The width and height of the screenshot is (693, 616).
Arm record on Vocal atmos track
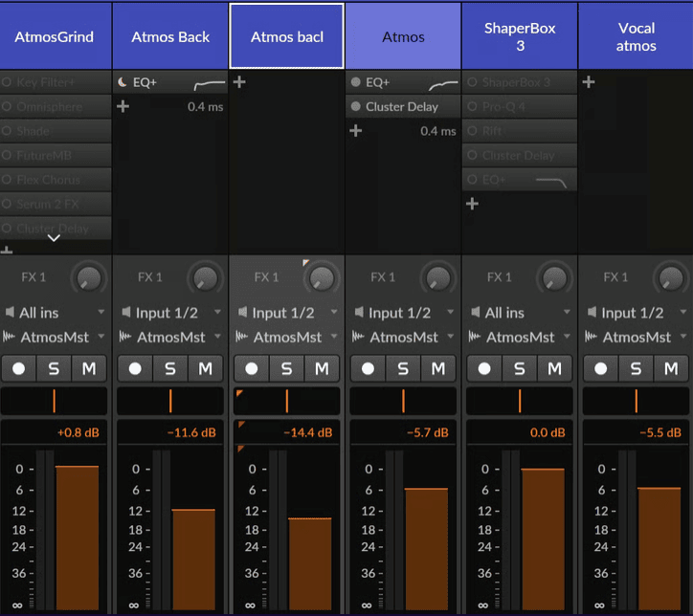600,368
